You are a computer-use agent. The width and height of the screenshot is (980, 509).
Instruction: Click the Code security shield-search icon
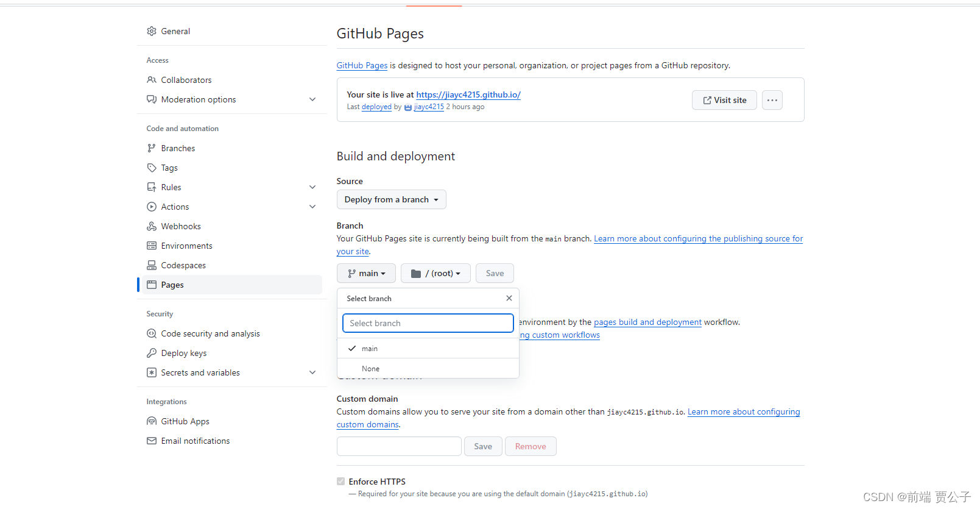click(152, 333)
